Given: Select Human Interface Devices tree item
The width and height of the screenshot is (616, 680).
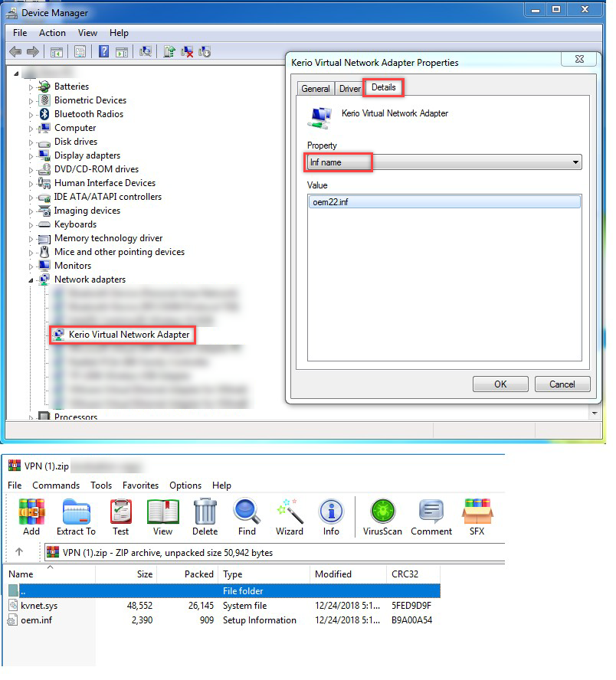Looking at the screenshot, I should (104, 183).
